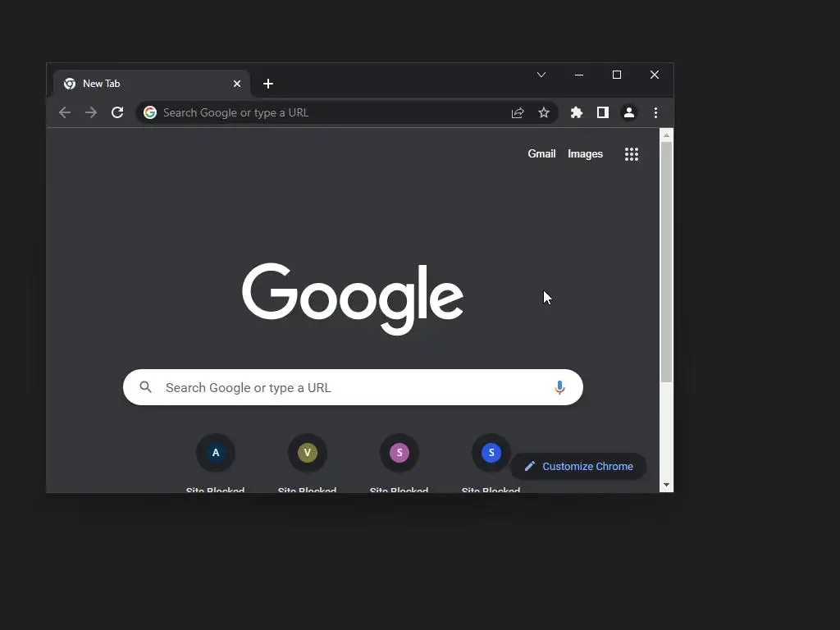Open the shortcut tile labeled A

pos(216,453)
